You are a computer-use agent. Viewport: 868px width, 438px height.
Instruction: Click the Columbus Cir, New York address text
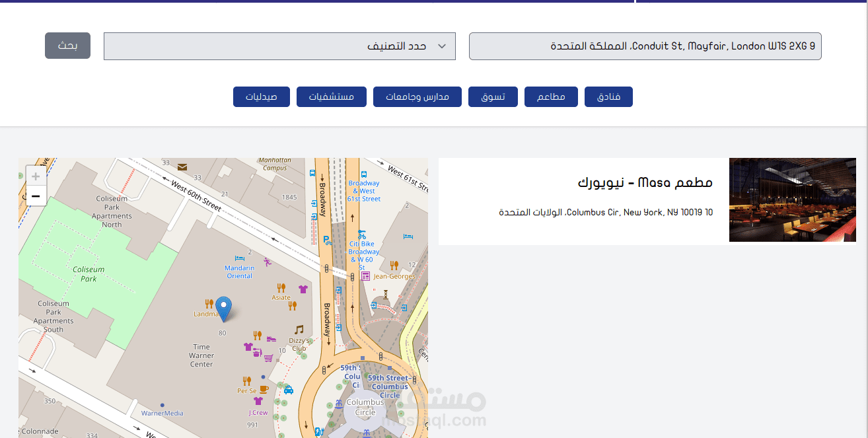click(606, 213)
